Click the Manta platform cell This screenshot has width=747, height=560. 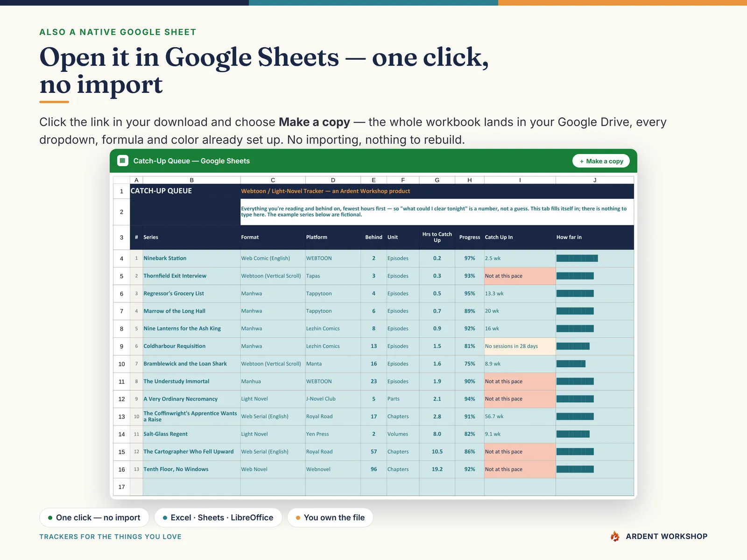click(x=333, y=364)
